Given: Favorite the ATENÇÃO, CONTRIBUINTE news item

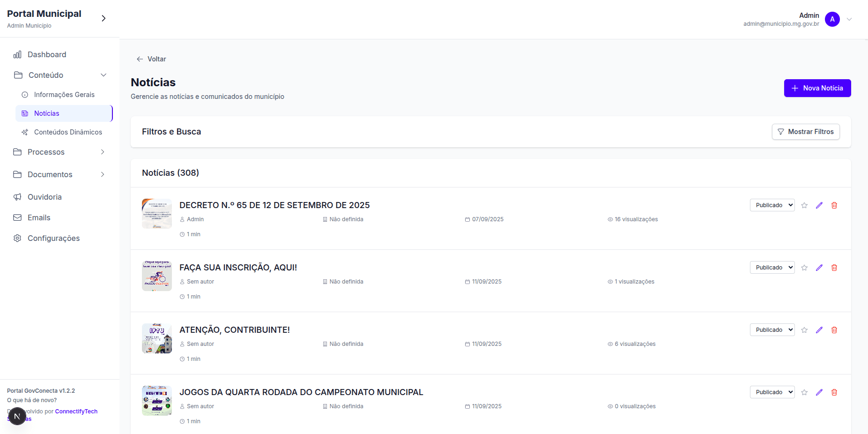Looking at the screenshot, I should pos(804,329).
